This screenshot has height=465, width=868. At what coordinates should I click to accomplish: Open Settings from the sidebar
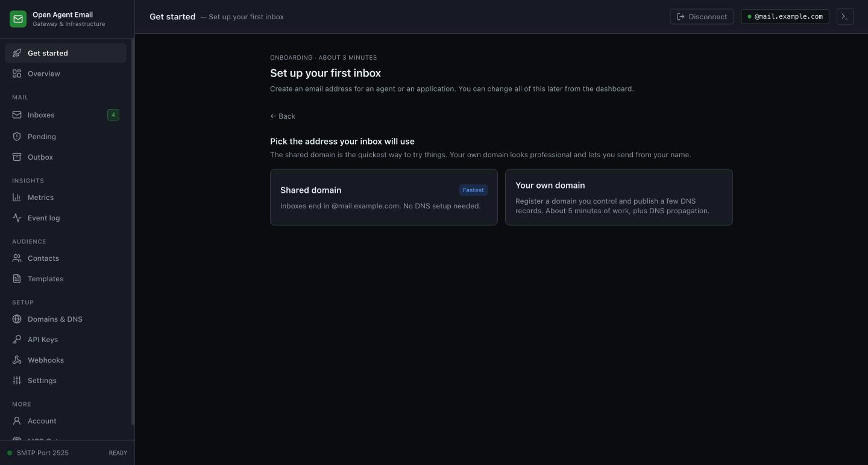coord(66,381)
